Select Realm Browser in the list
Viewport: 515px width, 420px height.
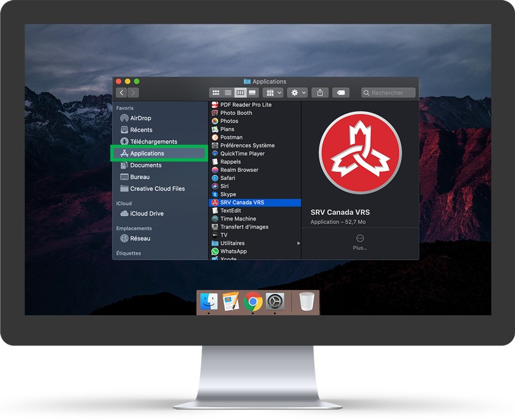point(255,170)
